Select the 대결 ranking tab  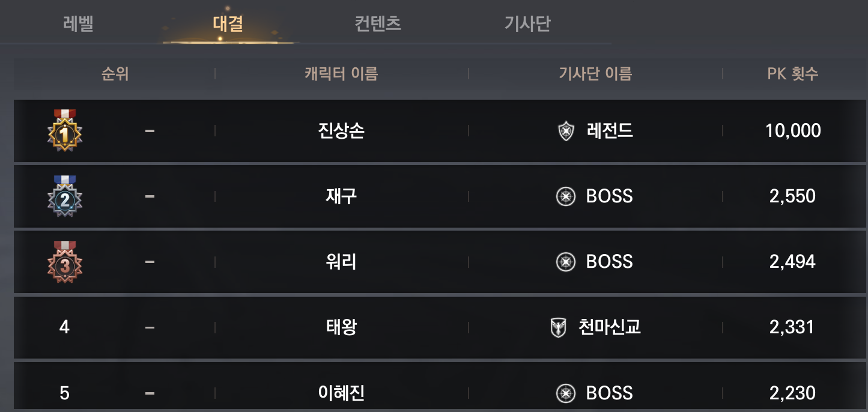coord(228,24)
